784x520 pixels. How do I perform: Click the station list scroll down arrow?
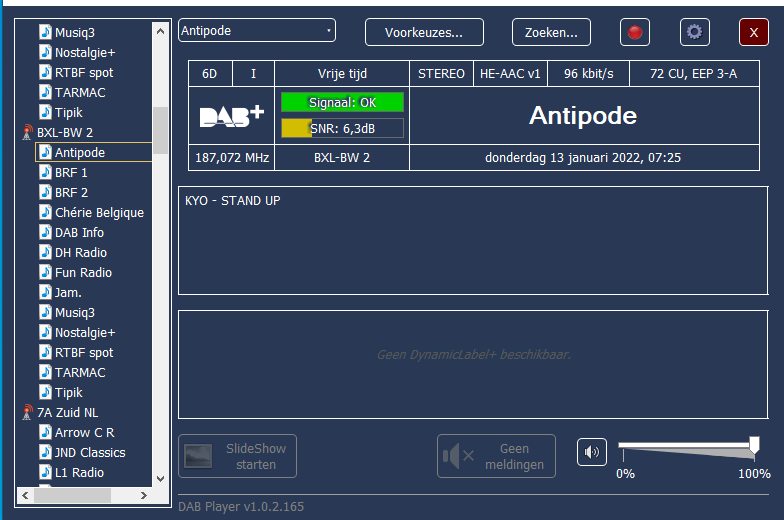coord(160,478)
